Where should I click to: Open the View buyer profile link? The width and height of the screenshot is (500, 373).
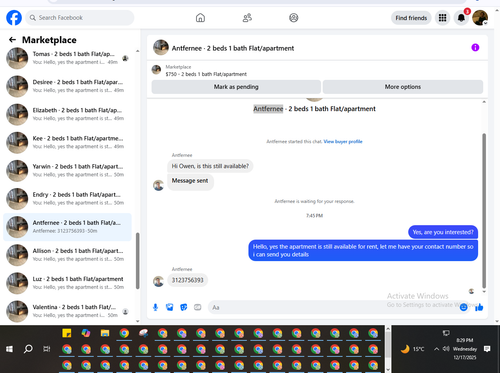[x=343, y=141]
